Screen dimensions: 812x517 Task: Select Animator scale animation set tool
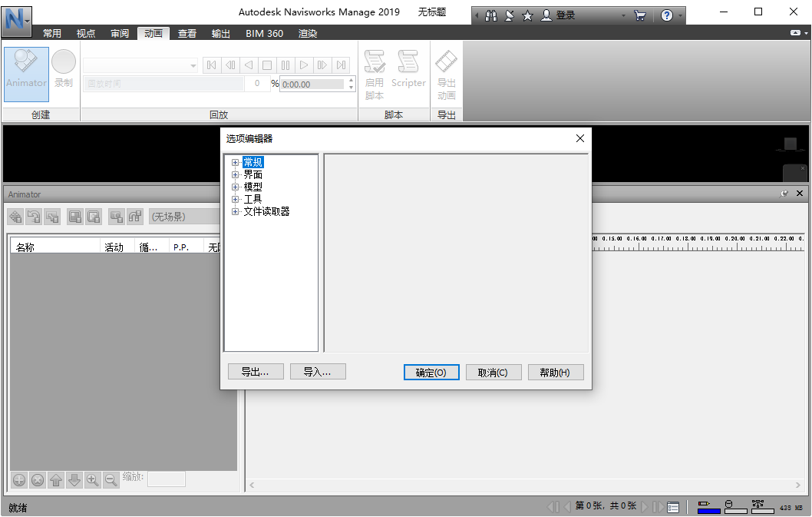coord(52,216)
